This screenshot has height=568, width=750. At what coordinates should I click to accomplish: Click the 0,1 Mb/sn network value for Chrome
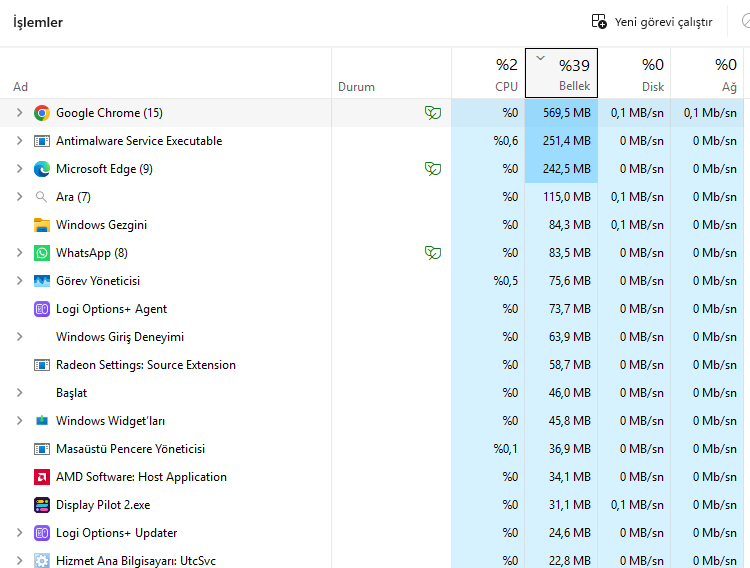(x=710, y=113)
